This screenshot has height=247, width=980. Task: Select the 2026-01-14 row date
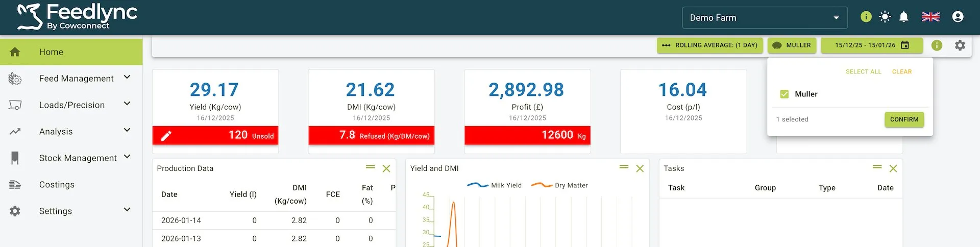point(181,220)
